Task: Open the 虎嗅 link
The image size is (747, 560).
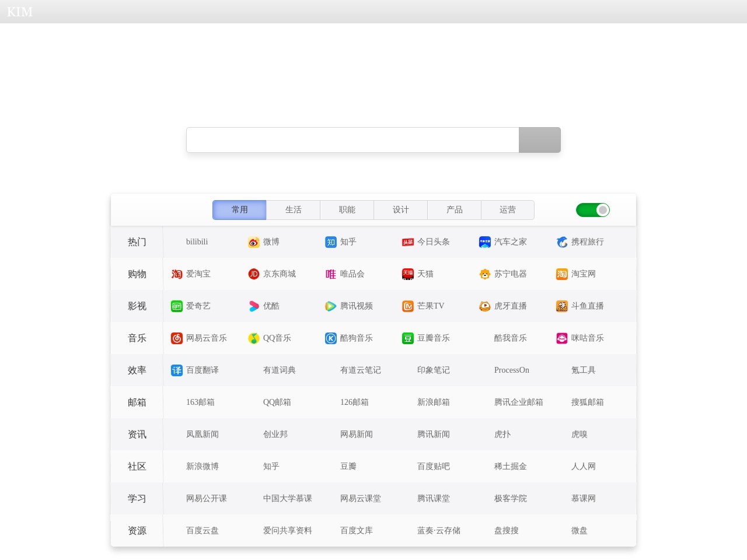Action: 580,435
